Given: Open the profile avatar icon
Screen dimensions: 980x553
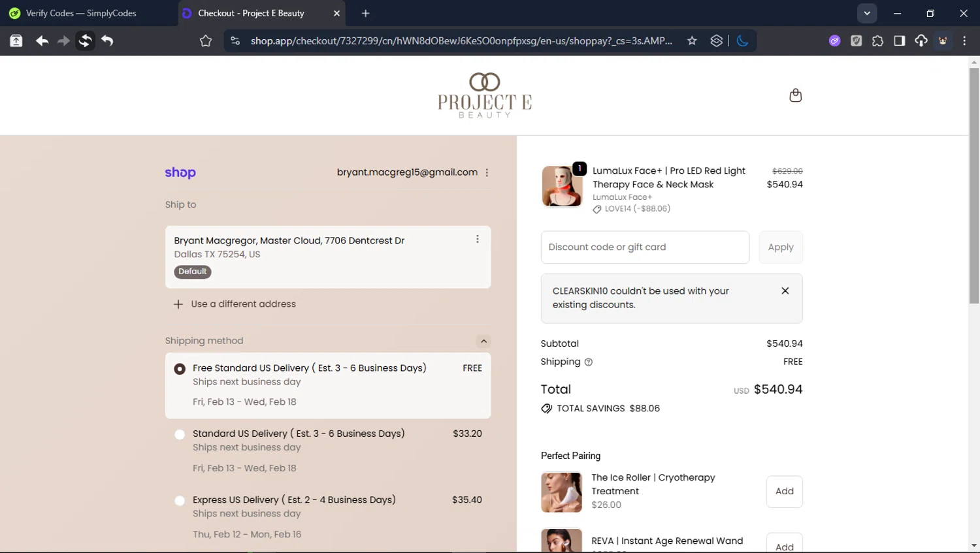Looking at the screenshot, I should coord(943,41).
